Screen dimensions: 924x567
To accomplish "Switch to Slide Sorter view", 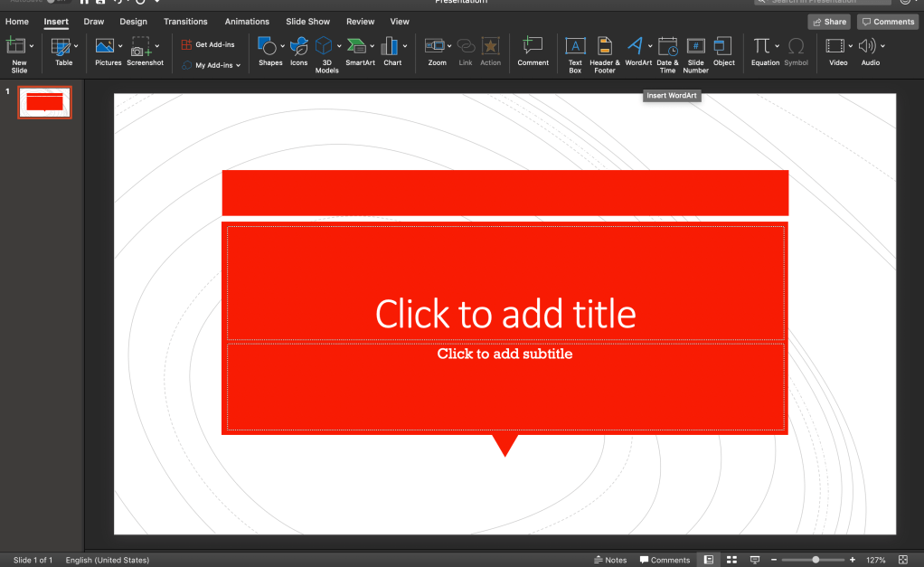I will tap(731, 560).
